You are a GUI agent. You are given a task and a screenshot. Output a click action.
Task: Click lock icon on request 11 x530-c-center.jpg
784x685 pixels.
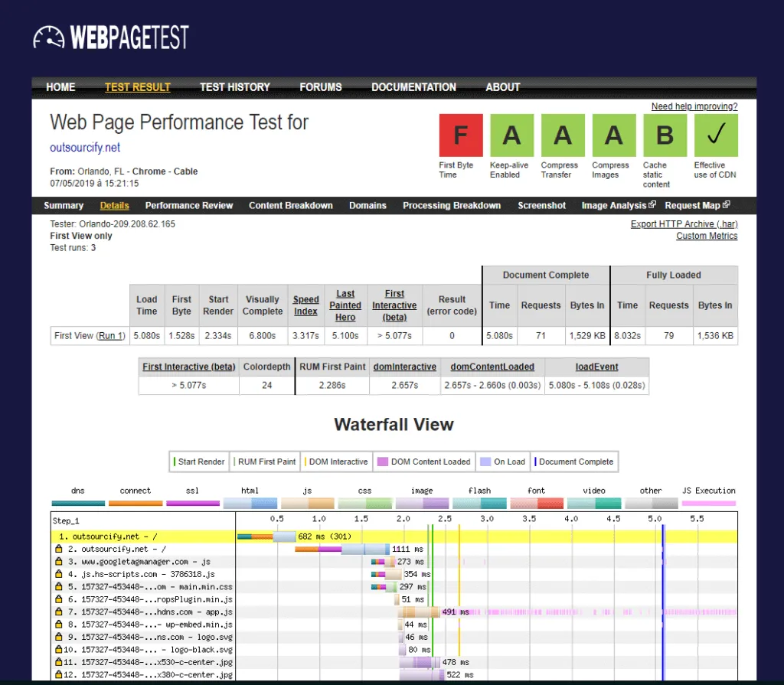58,661
